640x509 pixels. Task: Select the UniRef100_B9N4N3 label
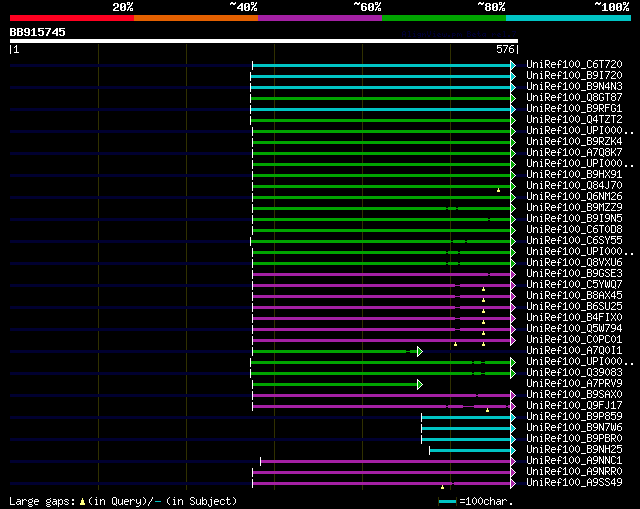point(574,87)
